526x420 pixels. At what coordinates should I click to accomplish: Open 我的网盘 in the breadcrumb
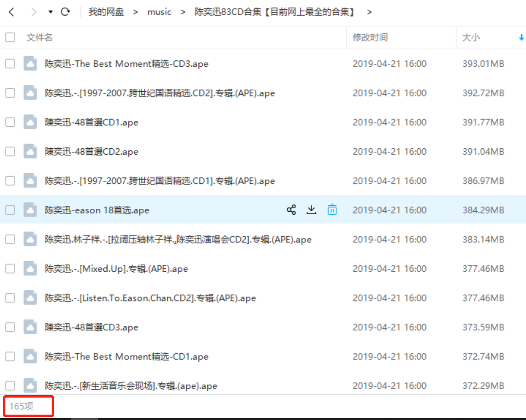(106, 12)
